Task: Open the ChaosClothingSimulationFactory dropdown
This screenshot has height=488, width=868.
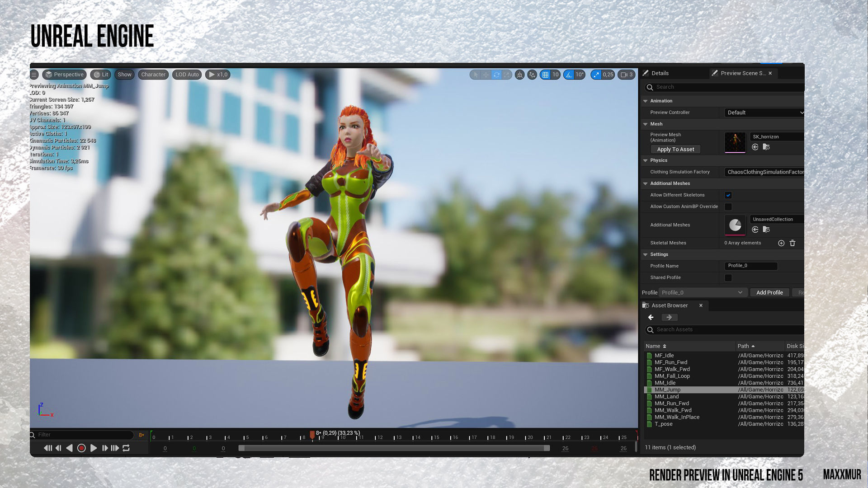Action: point(764,172)
